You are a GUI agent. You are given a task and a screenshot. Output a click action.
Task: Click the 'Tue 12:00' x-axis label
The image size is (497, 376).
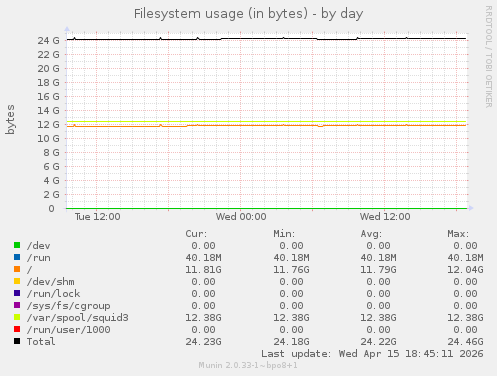click(x=97, y=217)
